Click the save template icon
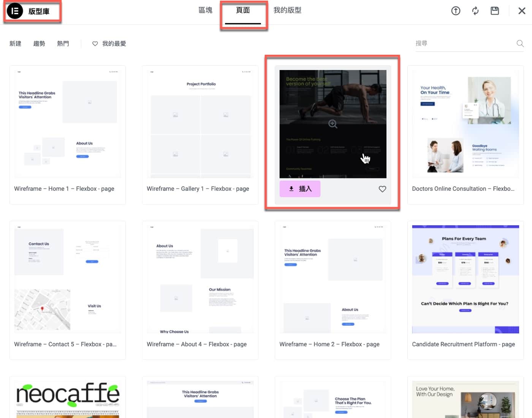 click(x=495, y=11)
